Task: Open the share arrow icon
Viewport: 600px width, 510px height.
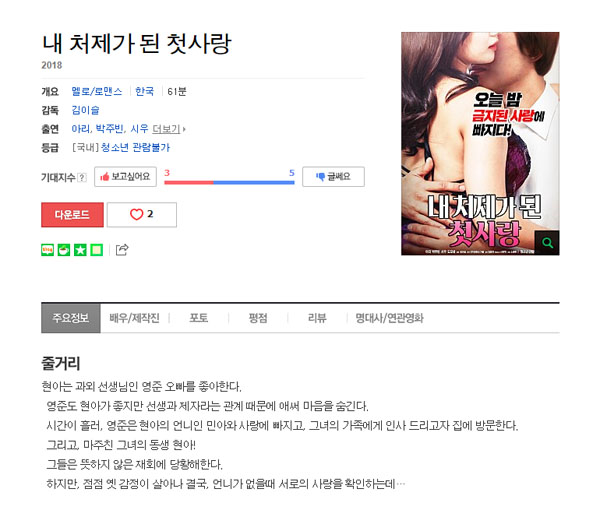Action: coord(122,249)
